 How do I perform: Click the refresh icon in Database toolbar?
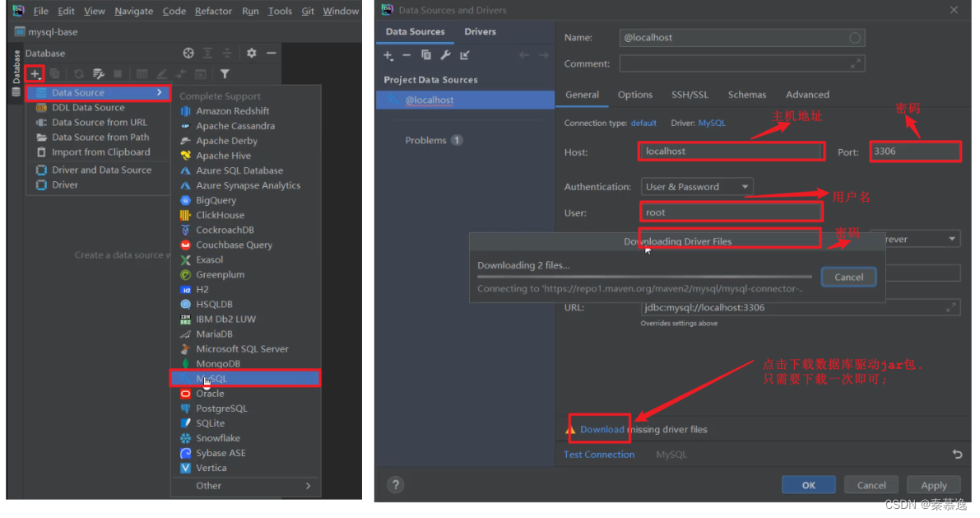point(79,74)
